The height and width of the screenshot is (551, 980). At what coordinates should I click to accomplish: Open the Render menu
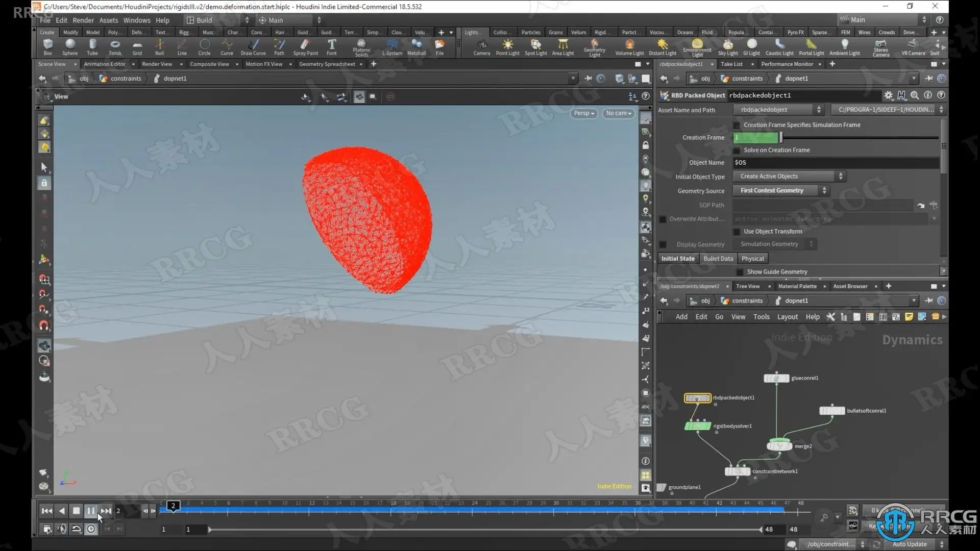83,20
